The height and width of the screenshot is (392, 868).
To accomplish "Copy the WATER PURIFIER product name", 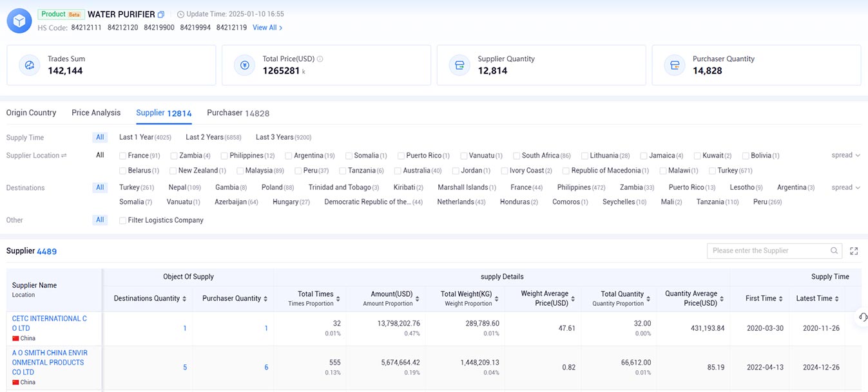I will tap(161, 14).
